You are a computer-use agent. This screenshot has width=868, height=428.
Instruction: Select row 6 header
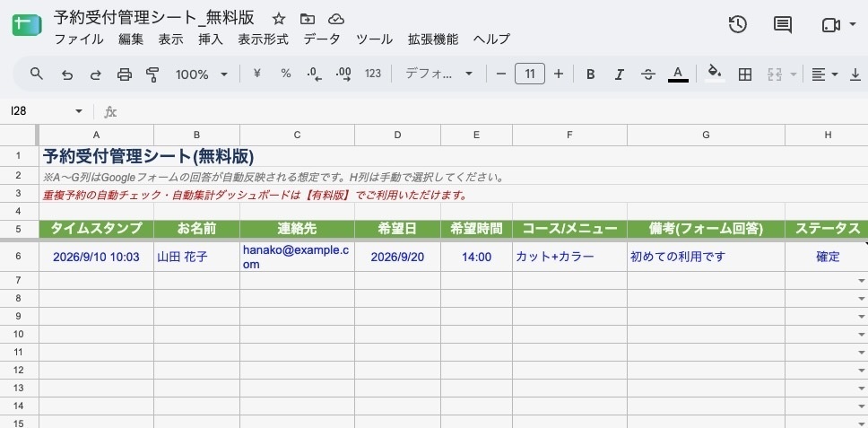(19, 257)
